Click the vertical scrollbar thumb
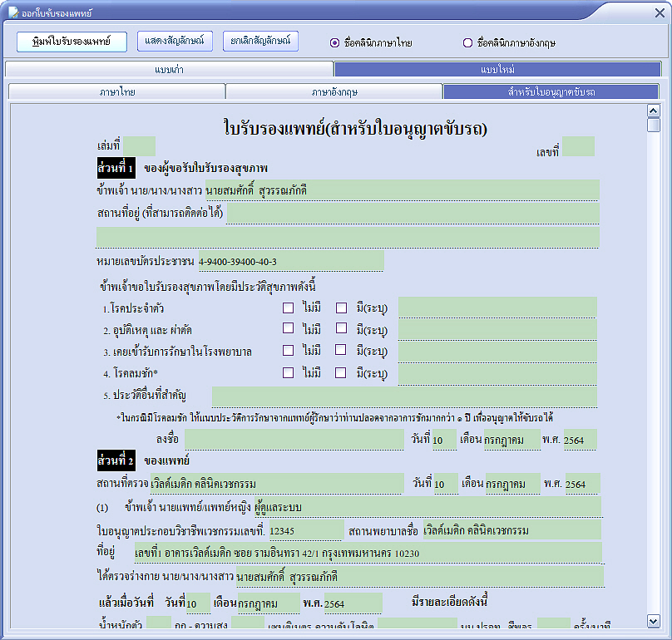The width and height of the screenshot is (672, 640). (x=653, y=125)
